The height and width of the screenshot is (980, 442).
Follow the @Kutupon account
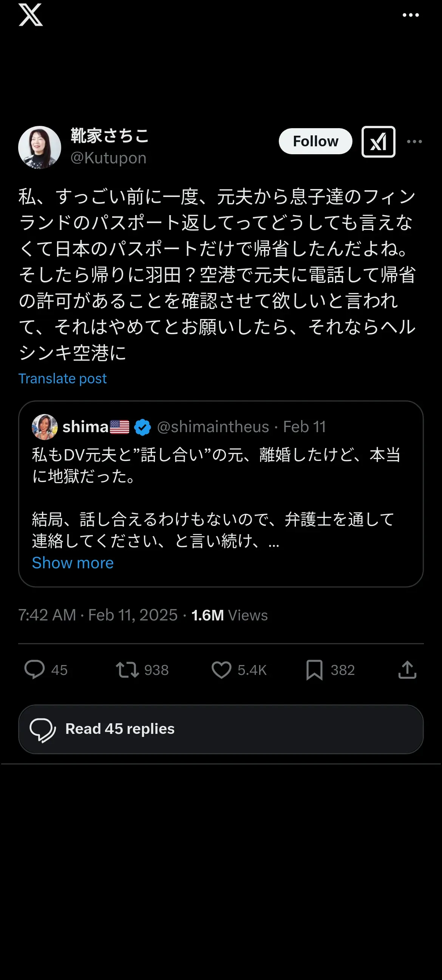tap(315, 141)
